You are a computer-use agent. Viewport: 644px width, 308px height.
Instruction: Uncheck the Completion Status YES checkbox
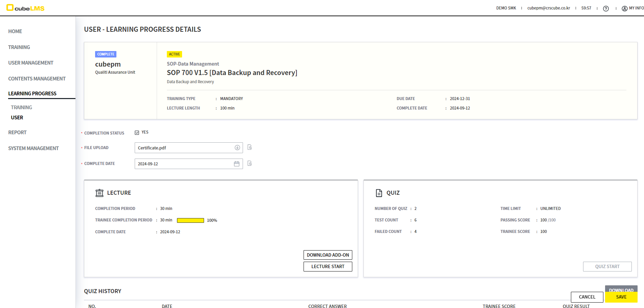coord(137,133)
